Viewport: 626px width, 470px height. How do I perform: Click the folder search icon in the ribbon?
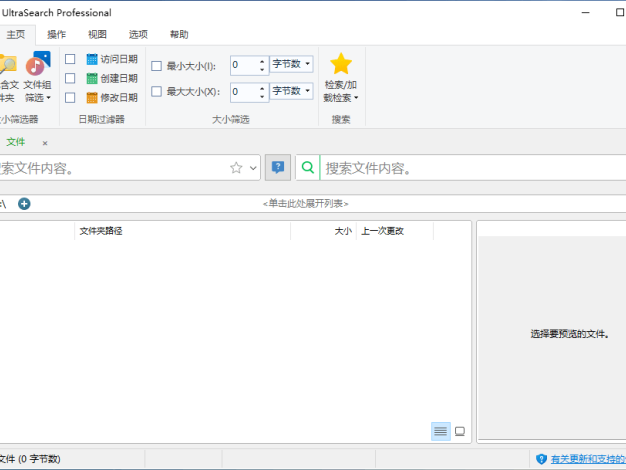tap(8, 64)
